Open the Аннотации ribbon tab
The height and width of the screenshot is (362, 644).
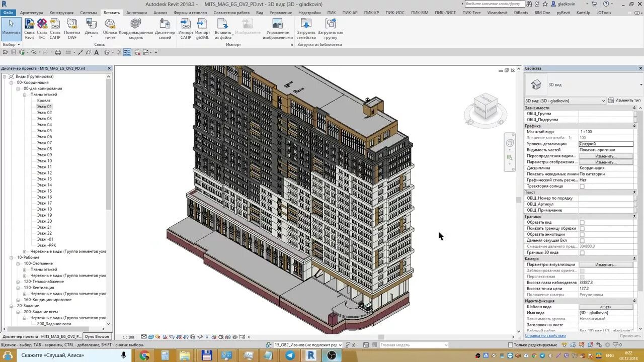[136, 13]
